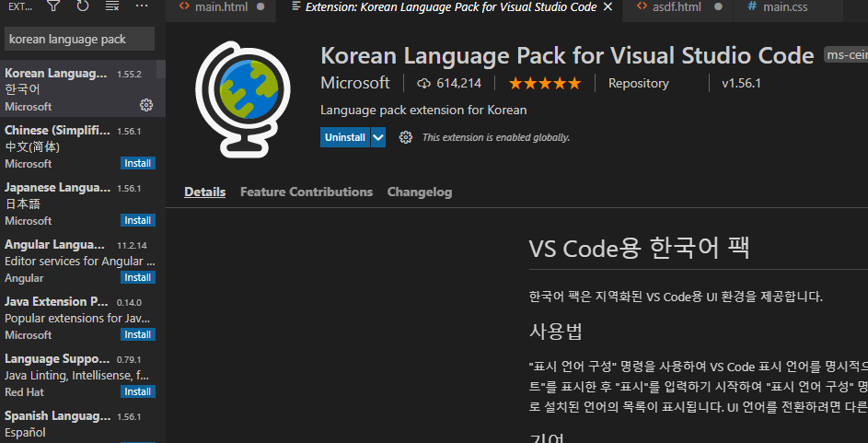This screenshot has height=443, width=868.
Task: Install Chinese (Simplified) language pack
Action: click(x=138, y=163)
